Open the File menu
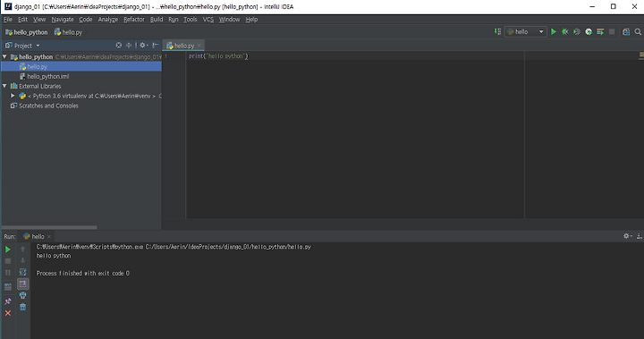Image resolution: width=644 pixels, height=339 pixels. point(8,20)
